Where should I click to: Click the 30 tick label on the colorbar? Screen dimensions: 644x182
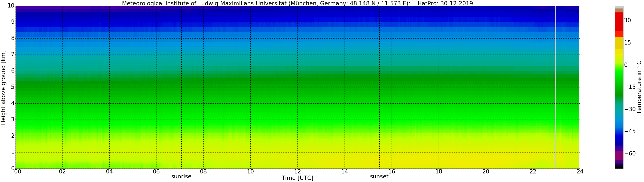point(627,21)
